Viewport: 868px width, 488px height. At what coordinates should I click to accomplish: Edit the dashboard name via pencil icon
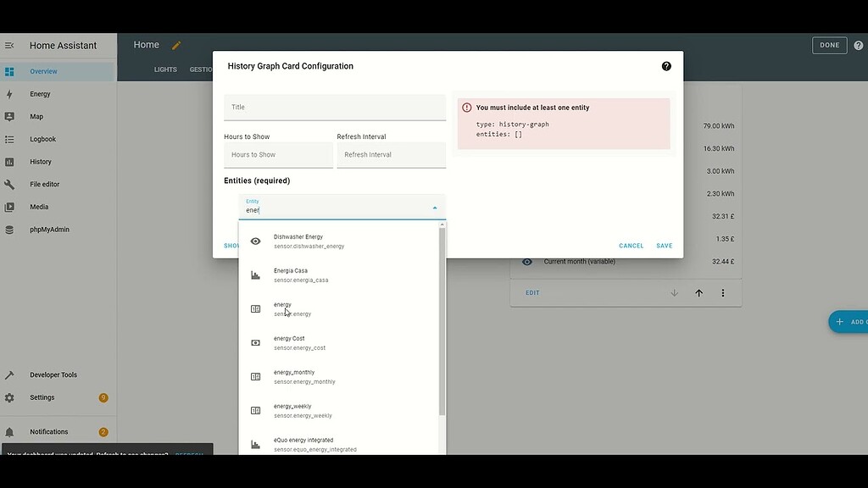tap(175, 44)
